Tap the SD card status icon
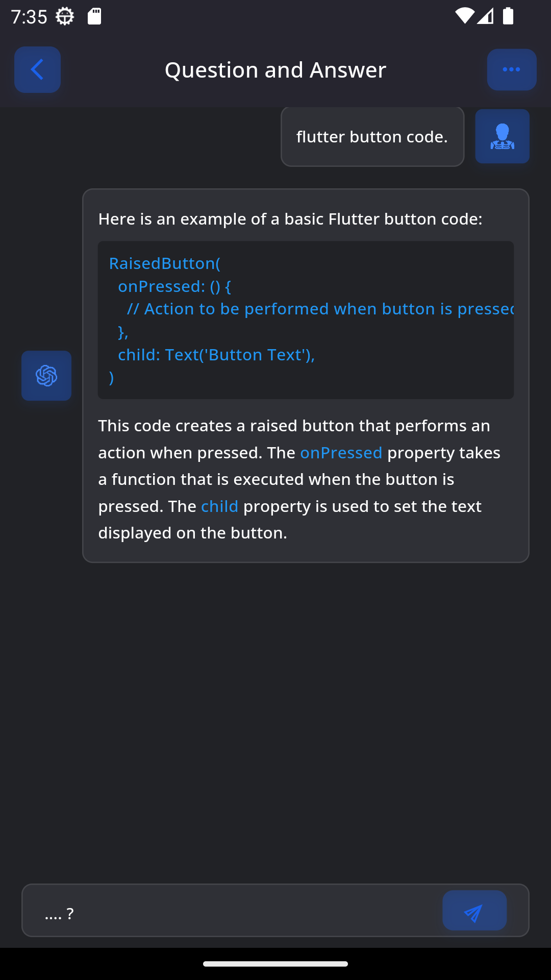551x980 pixels. click(x=94, y=16)
